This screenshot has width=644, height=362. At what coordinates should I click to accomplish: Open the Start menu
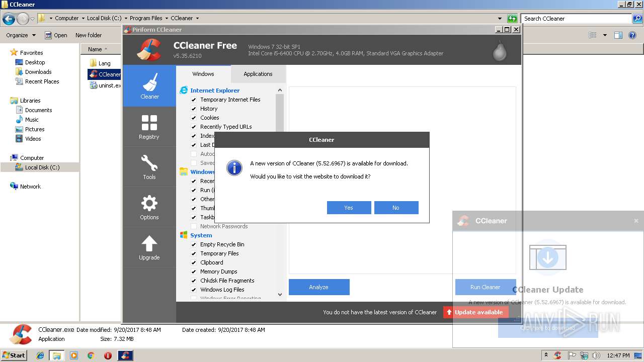pos(14,355)
